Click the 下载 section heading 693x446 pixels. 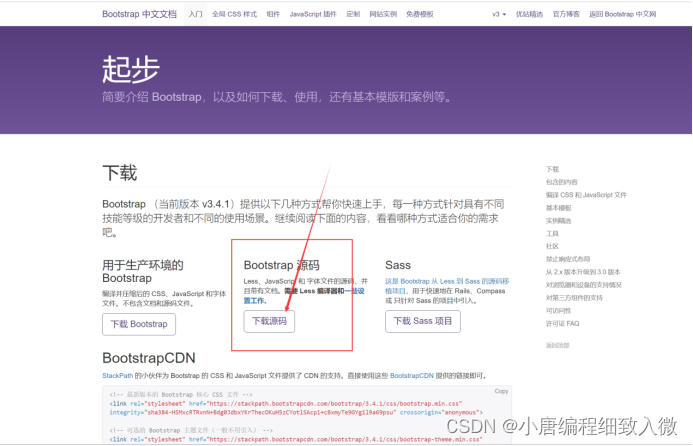click(x=120, y=172)
